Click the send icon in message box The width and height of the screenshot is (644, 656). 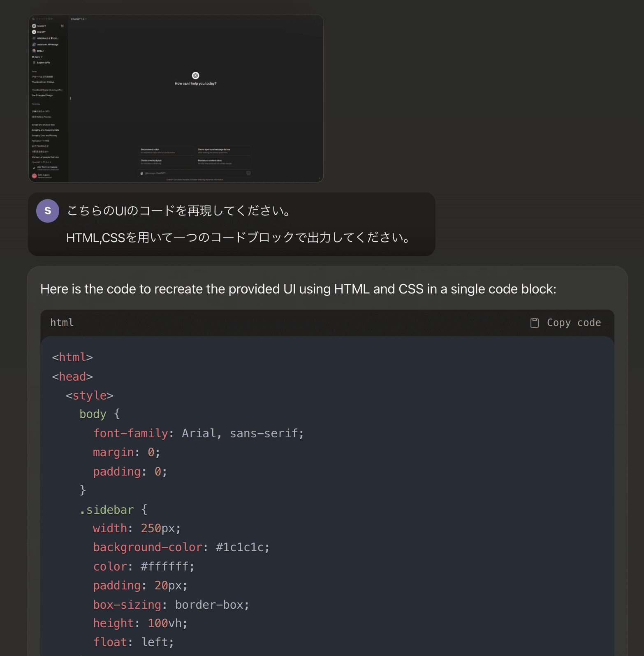click(248, 173)
